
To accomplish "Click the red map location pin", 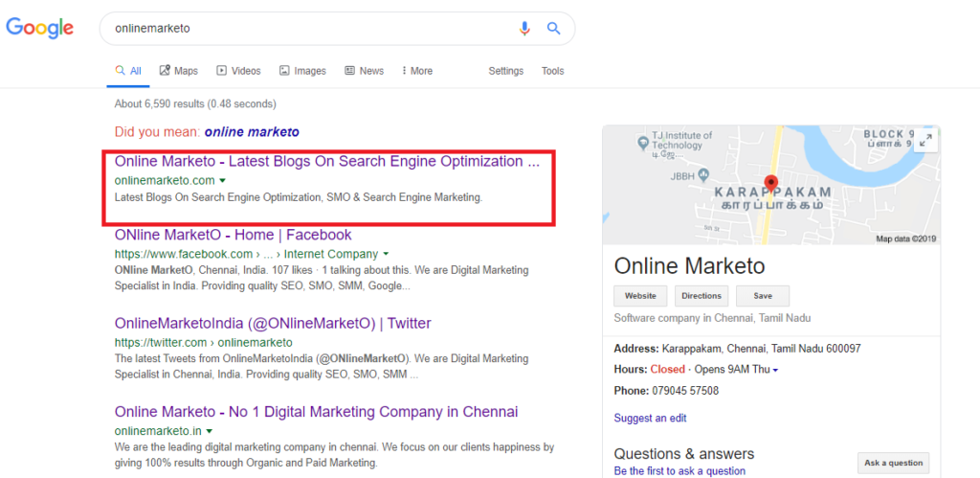I will click(x=771, y=183).
